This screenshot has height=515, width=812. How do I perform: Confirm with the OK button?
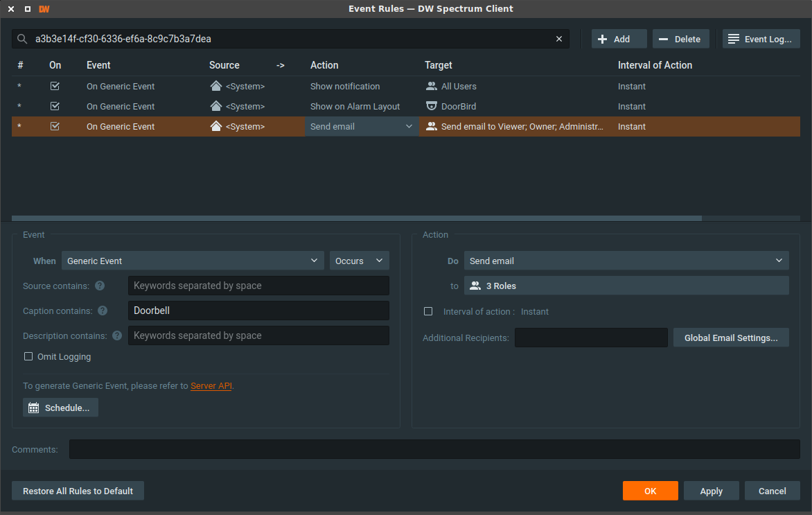(651, 491)
